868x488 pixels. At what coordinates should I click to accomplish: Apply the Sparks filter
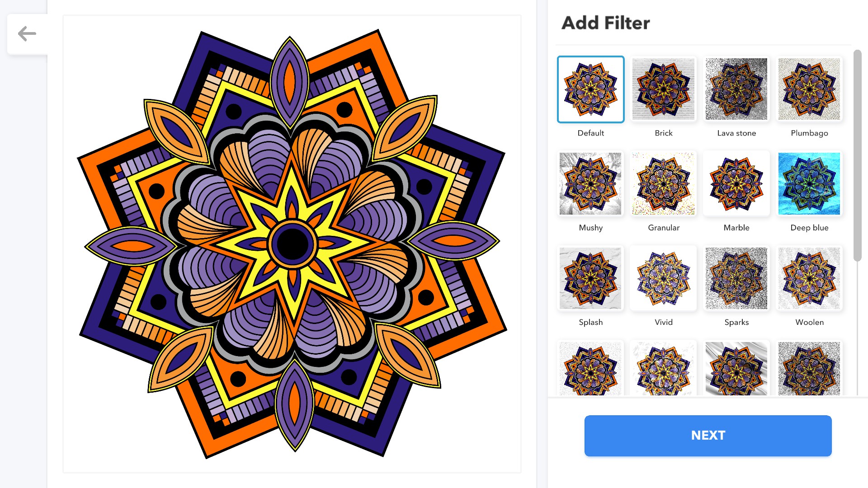tap(736, 278)
